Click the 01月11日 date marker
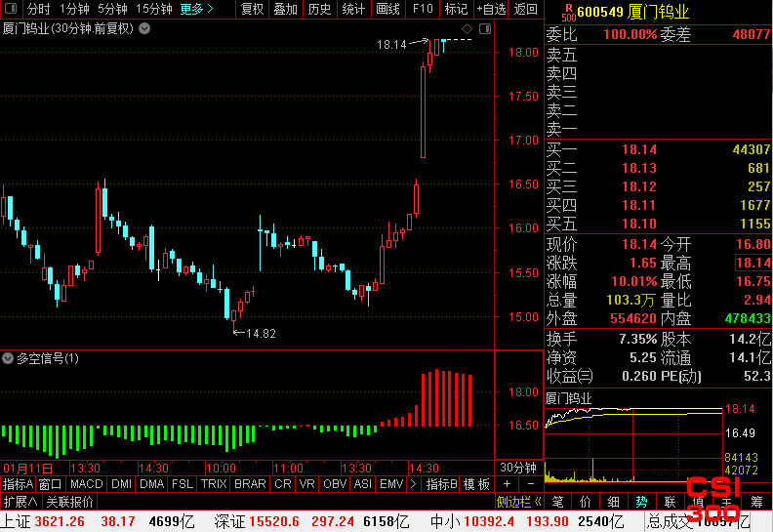The height and width of the screenshot is (532, 773). point(27,468)
